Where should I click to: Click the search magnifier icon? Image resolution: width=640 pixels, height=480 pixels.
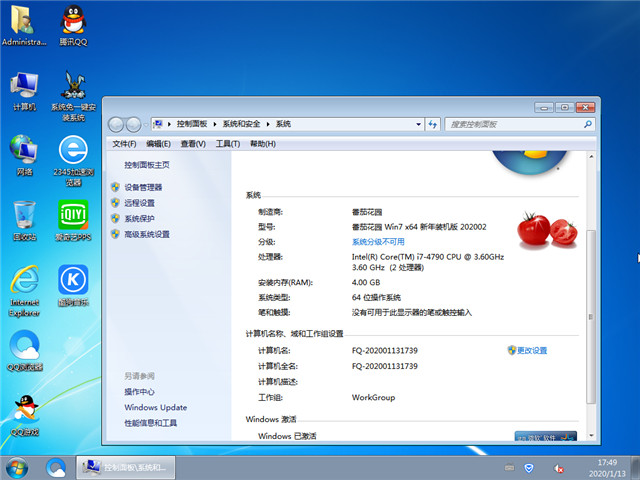pos(588,124)
